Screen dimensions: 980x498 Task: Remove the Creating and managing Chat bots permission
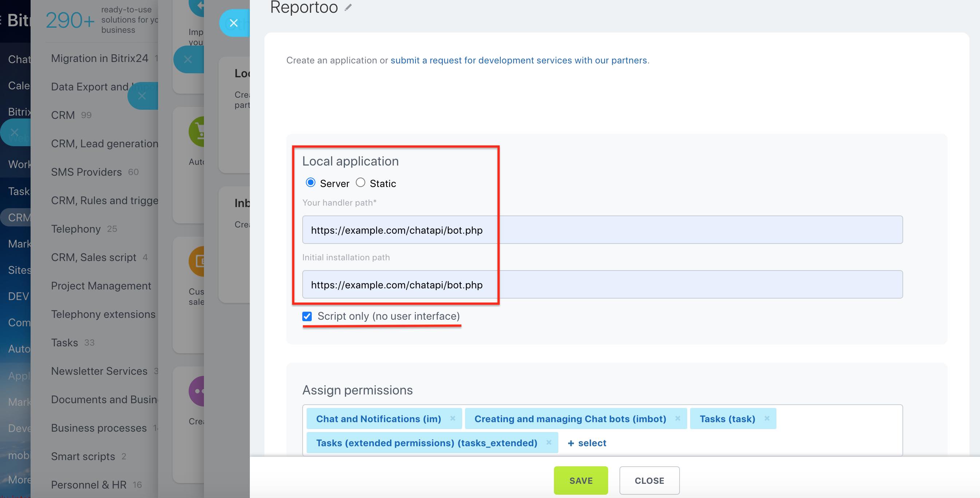(x=678, y=419)
